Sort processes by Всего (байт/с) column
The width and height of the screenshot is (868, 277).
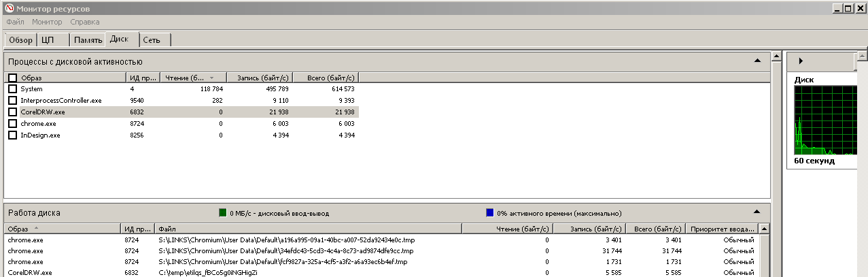[324, 78]
